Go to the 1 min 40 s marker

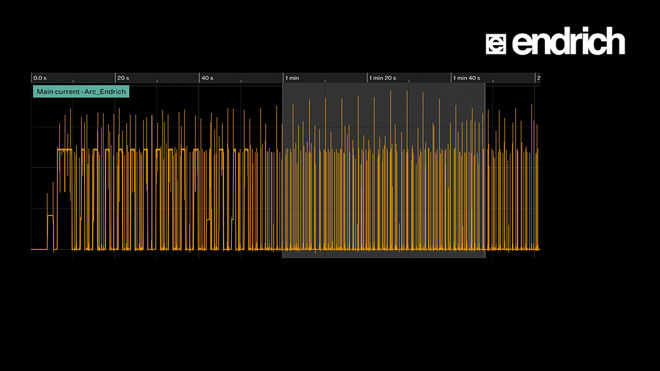(466, 78)
